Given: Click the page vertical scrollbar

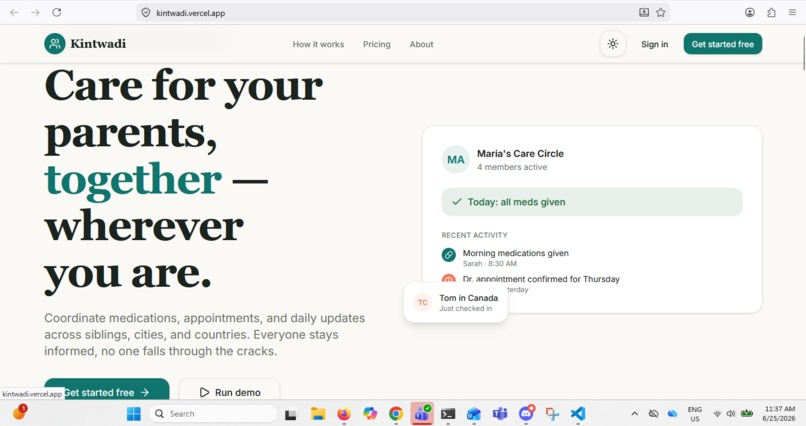Looking at the screenshot, I should (x=803, y=53).
